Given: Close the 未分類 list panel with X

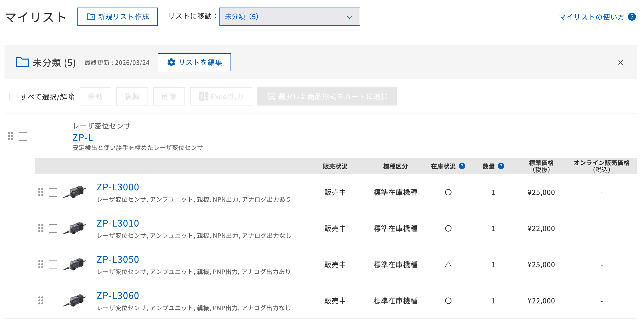Looking at the screenshot, I should (620, 62).
